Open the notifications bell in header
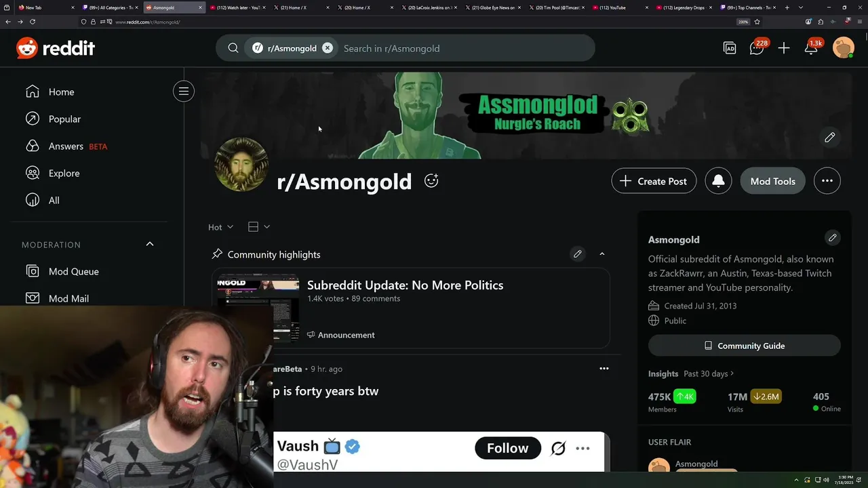Viewport: 868px width, 488px height. (x=811, y=48)
